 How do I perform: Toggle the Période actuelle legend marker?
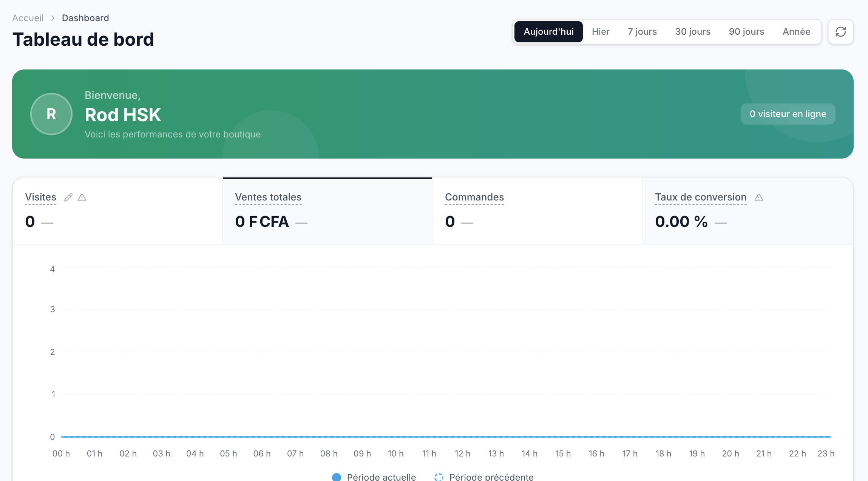click(337, 477)
